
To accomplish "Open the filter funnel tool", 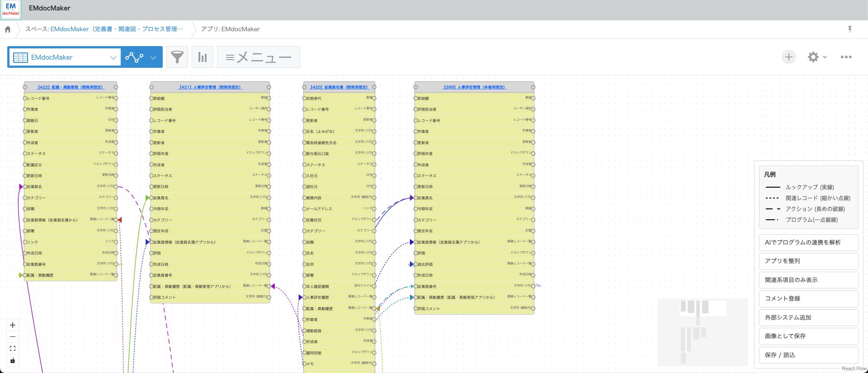I will [177, 57].
